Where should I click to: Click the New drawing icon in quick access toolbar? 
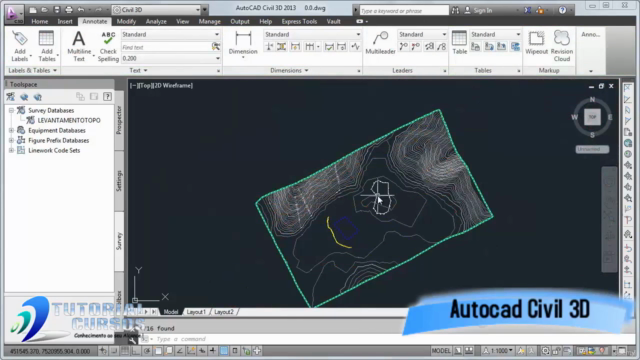[x=33, y=10]
